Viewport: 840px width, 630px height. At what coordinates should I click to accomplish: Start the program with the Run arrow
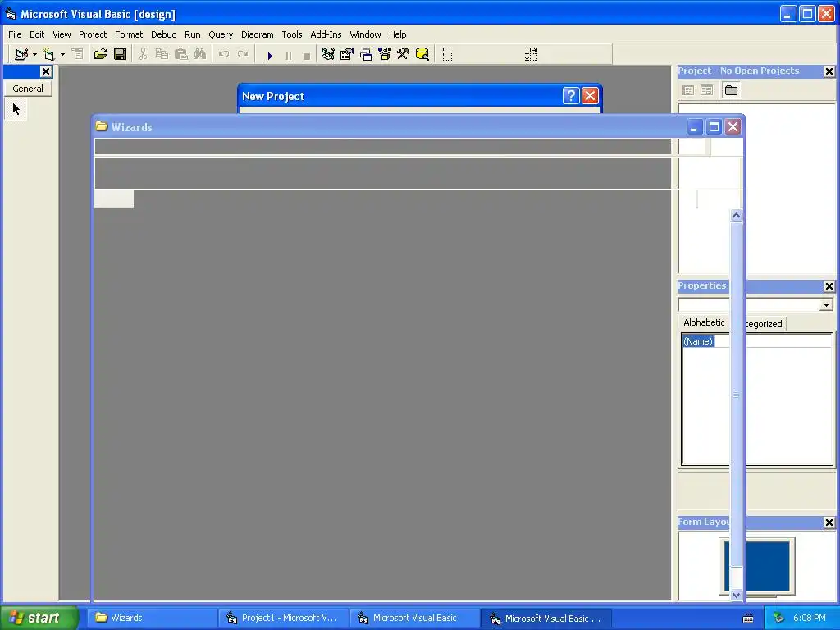coord(270,56)
